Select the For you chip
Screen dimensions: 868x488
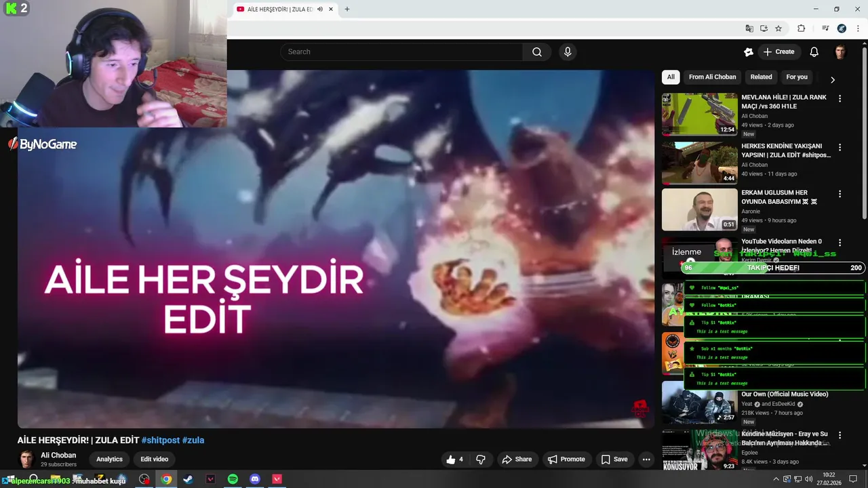point(797,77)
